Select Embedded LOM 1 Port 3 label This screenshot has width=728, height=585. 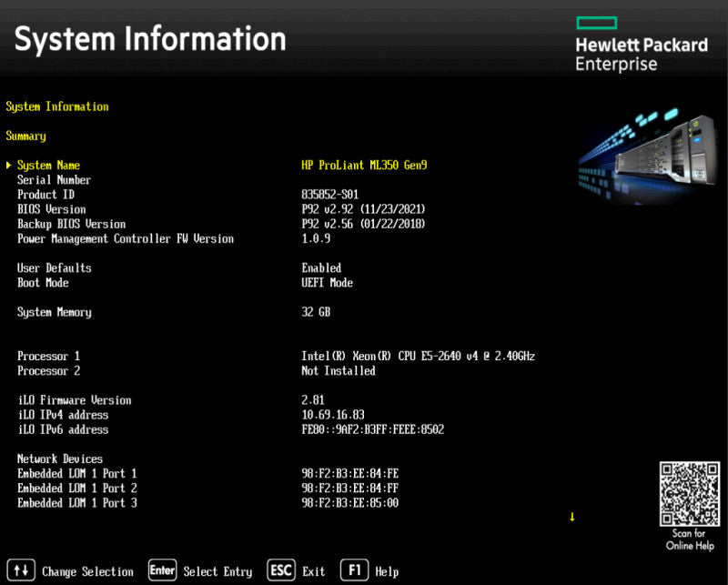(77, 503)
